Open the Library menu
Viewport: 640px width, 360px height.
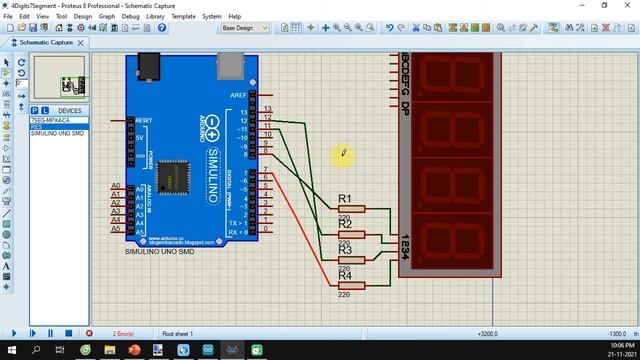155,16
